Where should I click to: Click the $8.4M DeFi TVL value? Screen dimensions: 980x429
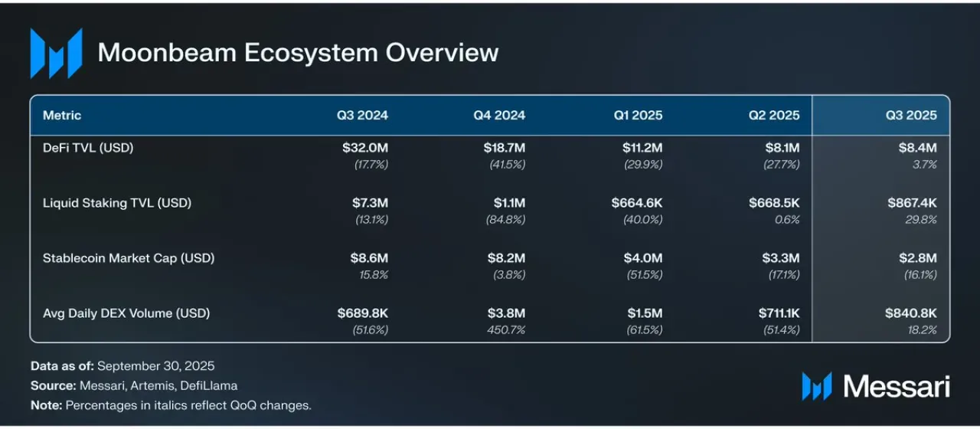918,148
